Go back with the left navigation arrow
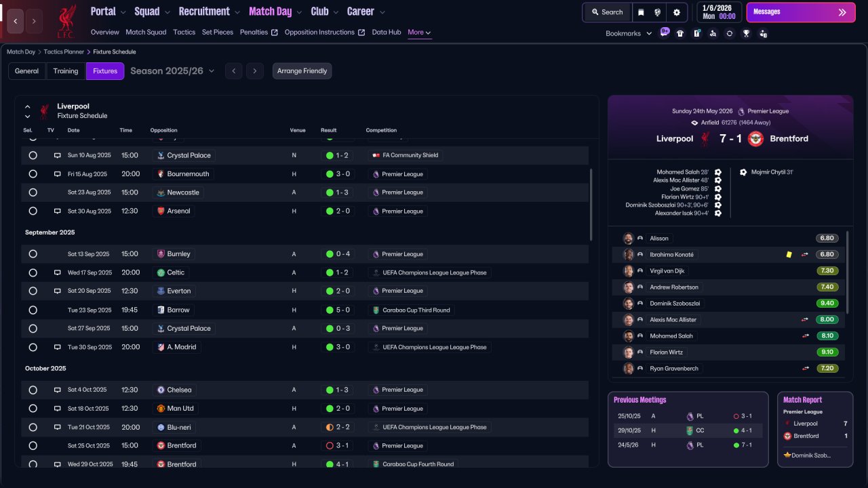This screenshot has width=868, height=488. pos(16,21)
